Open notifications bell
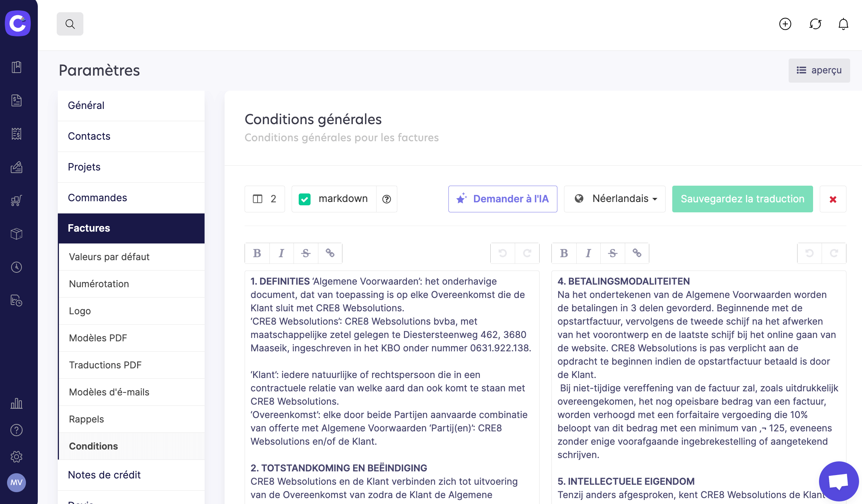This screenshot has width=862, height=504. [843, 24]
